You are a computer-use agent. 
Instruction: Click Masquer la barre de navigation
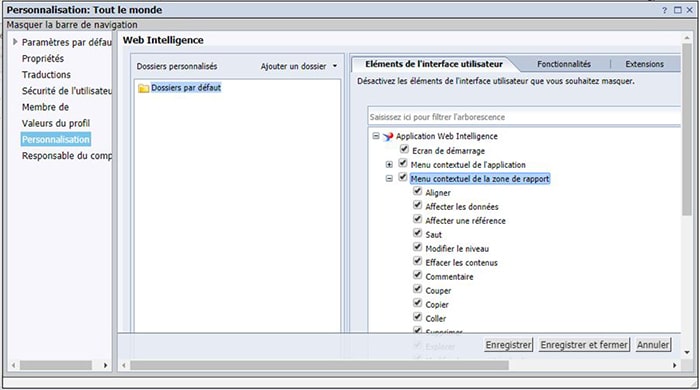coord(72,25)
